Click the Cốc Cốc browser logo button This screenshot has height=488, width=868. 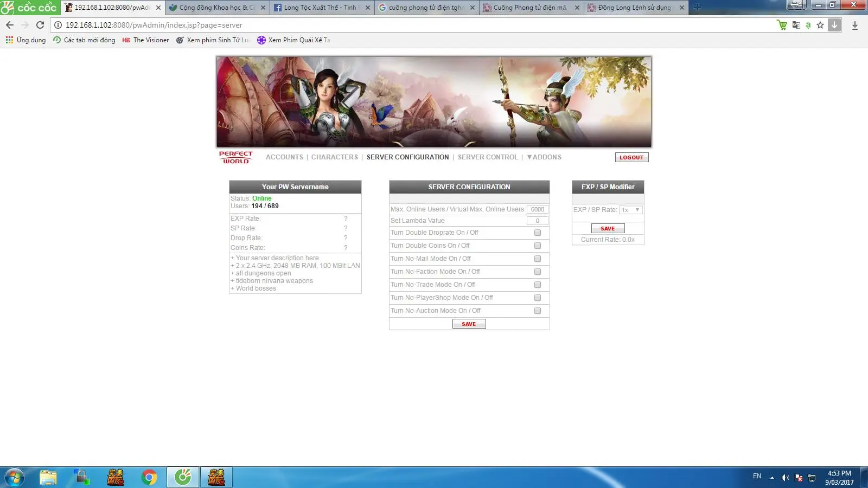[x=30, y=7]
